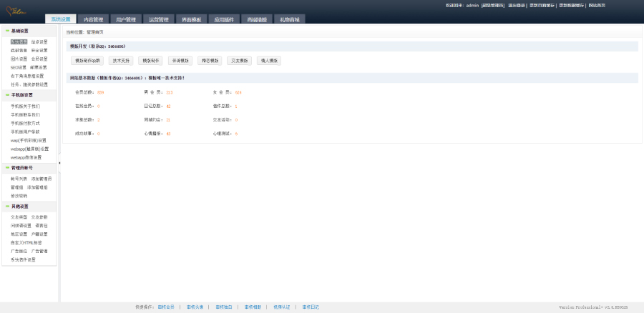The image size is (644, 313).
Task: Log out via 退出登录 link
Action: click(x=516, y=5)
